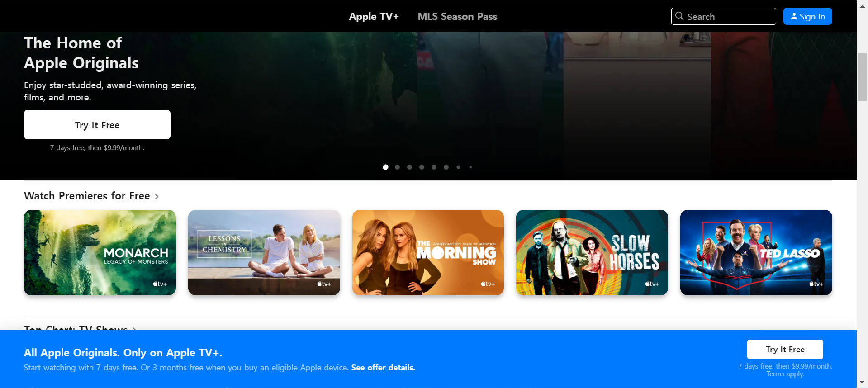Click the Sign In button
Viewport: 868px width, 388px height.
tap(807, 16)
